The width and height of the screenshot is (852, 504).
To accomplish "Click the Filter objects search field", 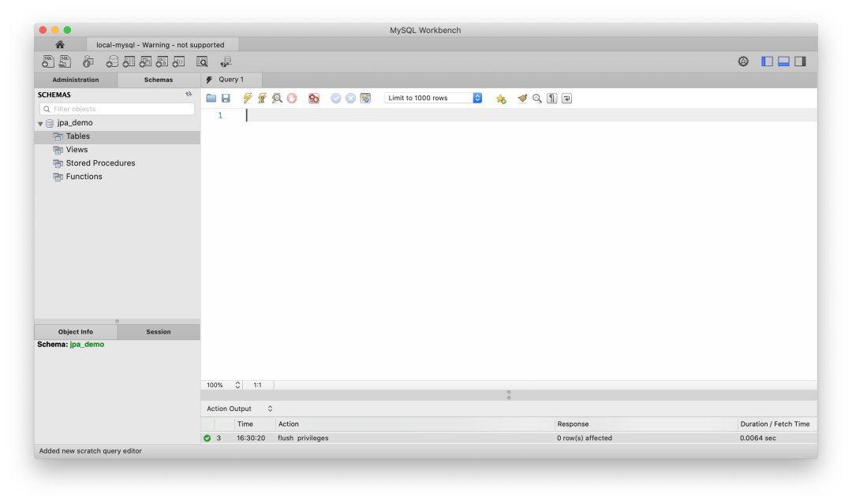I will 118,109.
